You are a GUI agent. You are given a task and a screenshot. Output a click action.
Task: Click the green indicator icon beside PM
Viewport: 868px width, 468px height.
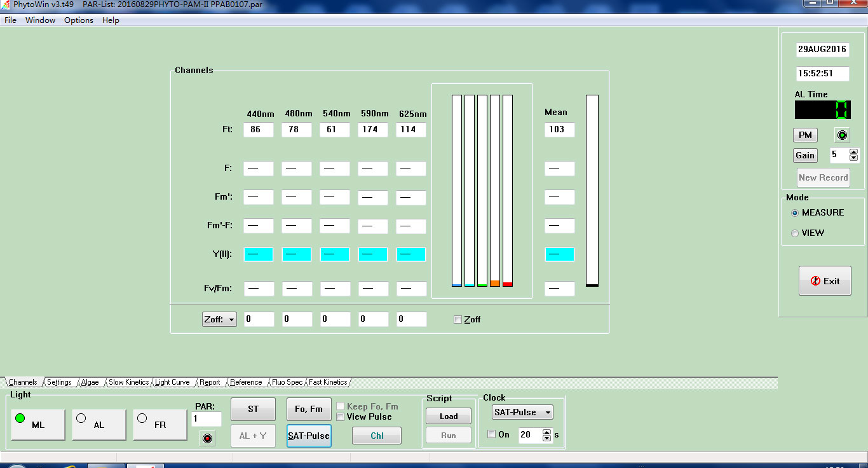pos(843,135)
